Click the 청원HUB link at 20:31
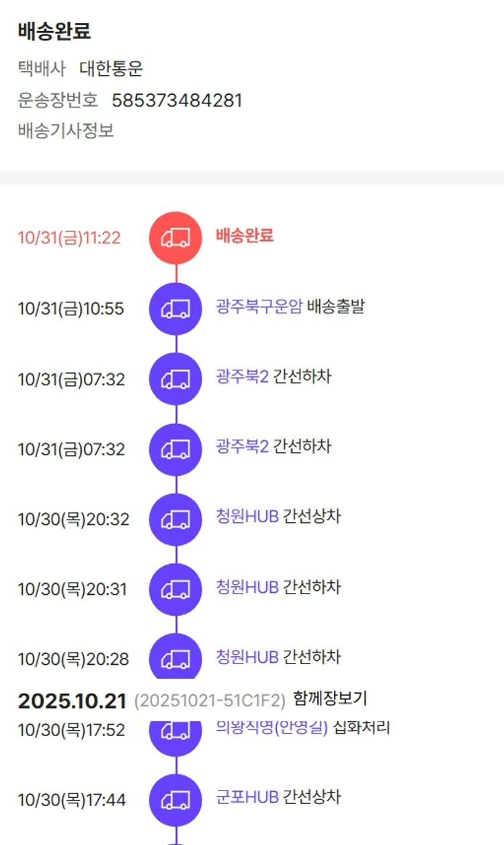Viewport: 504px width, 845px height. (x=247, y=587)
